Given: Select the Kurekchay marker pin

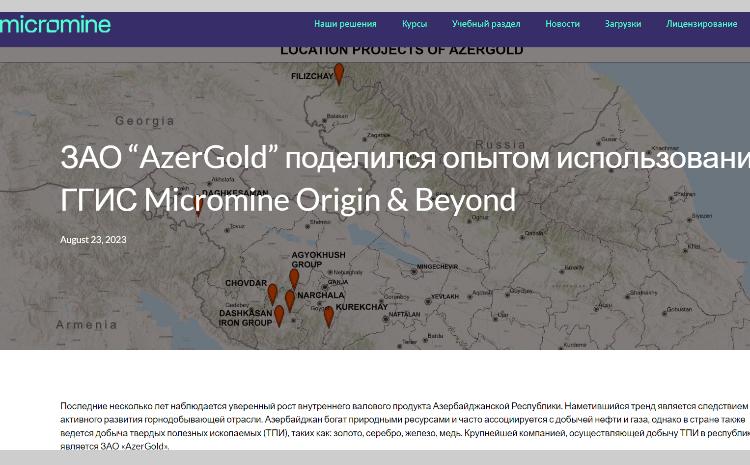Looking at the screenshot, I should click(x=328, y=316).
